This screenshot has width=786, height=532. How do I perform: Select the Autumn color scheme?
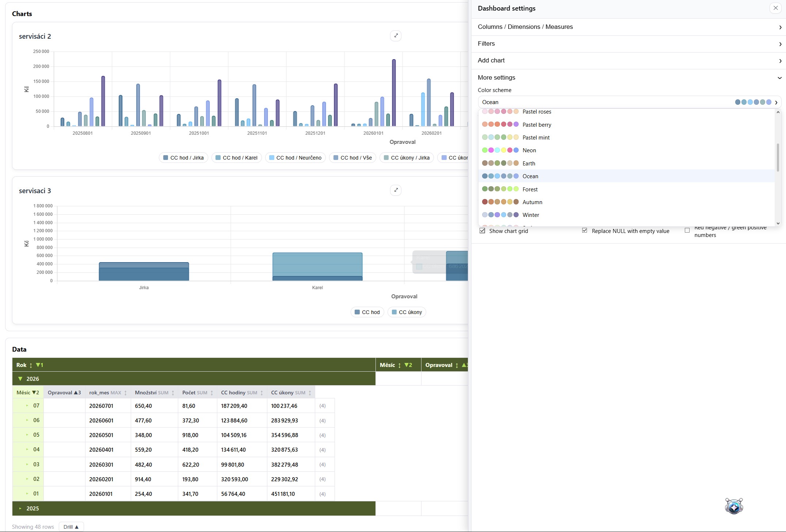pos(626,202)
